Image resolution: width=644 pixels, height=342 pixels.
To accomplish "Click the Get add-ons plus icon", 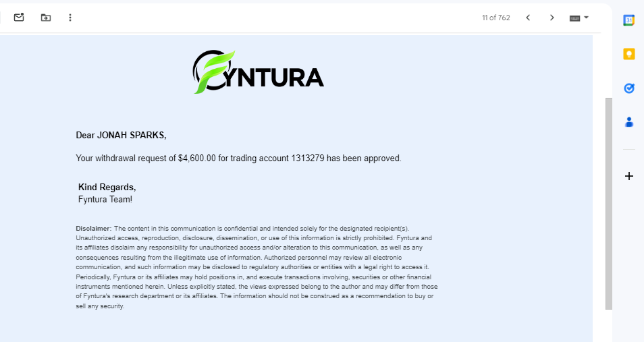I will tap(628, 176).
